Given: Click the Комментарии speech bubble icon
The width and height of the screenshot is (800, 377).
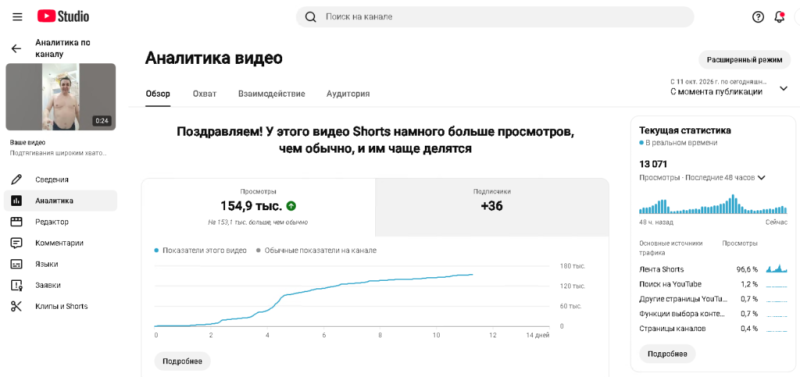Looking at the screenshot, I should [16, 243].
